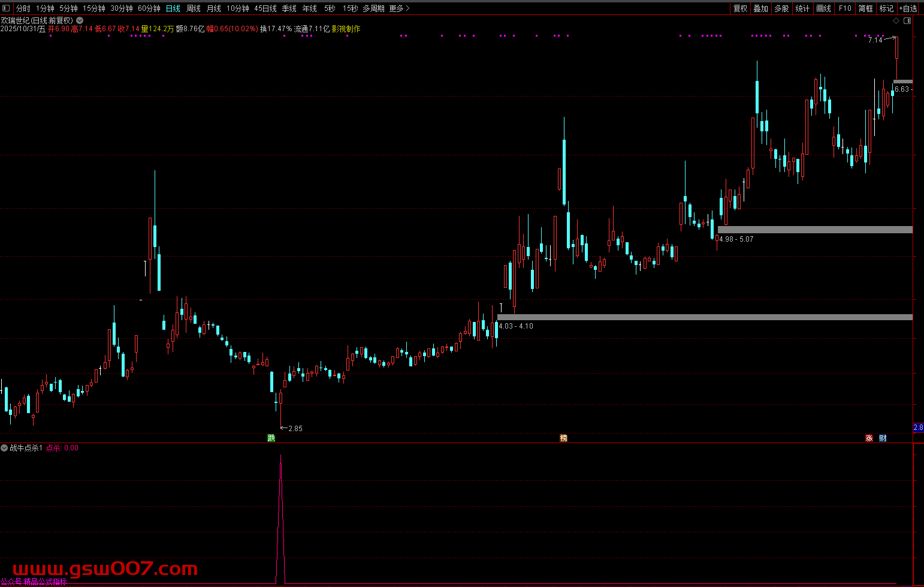The width and height of the screenshot is (924, 587).
Task: Open F10 company information
Action: point(845,8)
